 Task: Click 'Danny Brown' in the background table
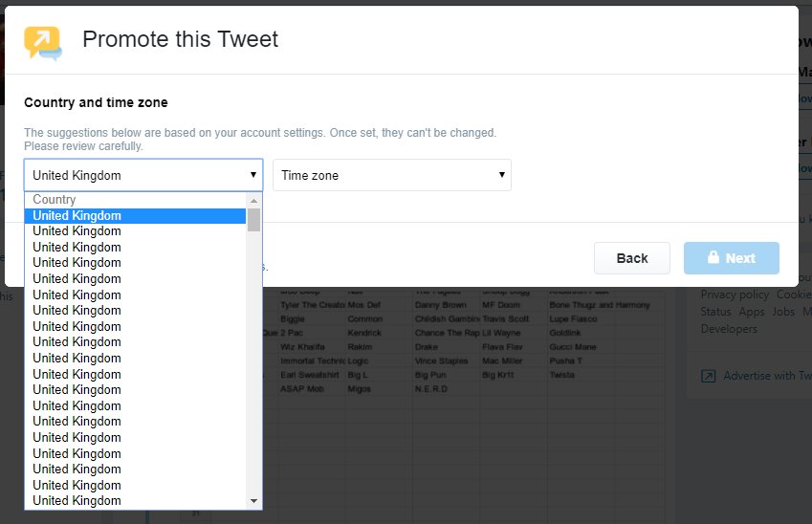tap(441, 305)
